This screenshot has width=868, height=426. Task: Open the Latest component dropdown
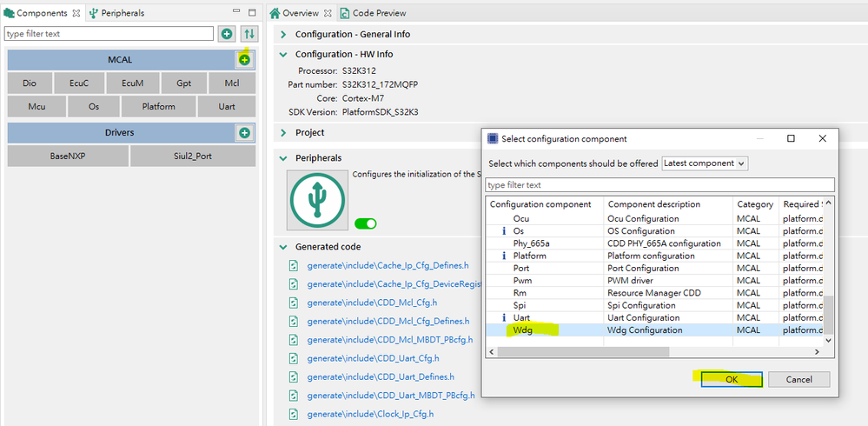[x=705, y=163]
